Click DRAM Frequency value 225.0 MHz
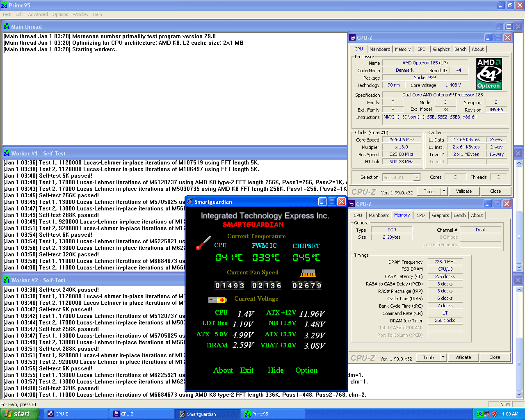Screen dimensions: 525x420 pos(445,262)
